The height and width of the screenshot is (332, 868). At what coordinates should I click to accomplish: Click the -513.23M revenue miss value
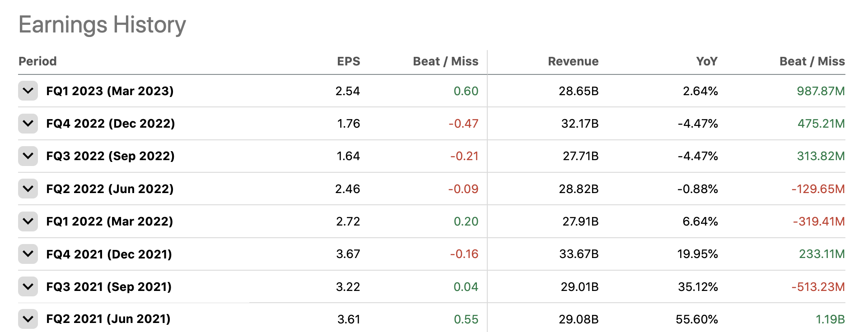point(817,287)
